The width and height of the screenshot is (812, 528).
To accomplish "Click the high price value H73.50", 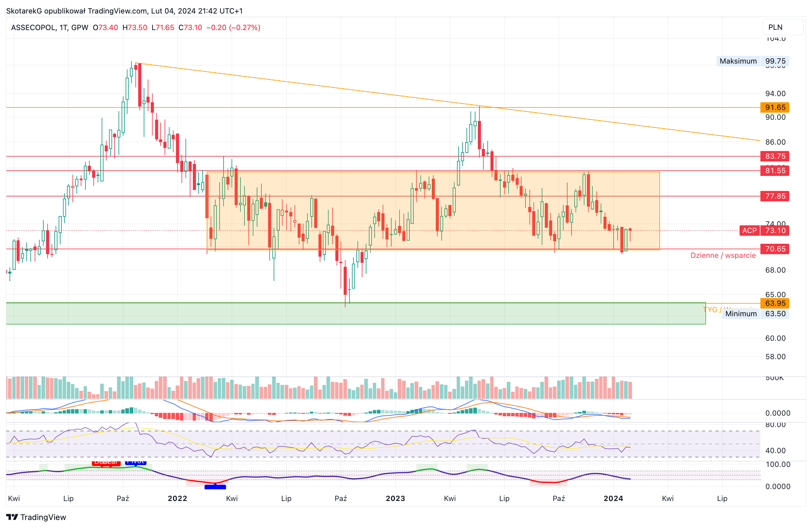I will 135,28.
